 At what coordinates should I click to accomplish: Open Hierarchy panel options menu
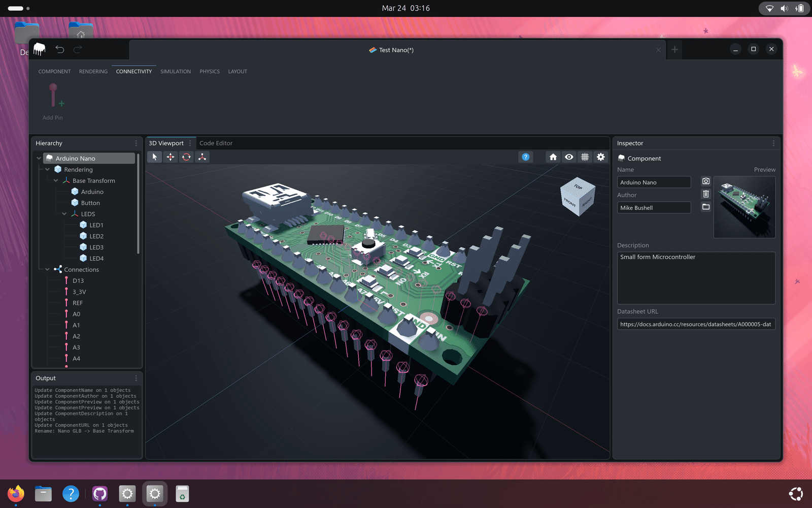tap(136, 143)
